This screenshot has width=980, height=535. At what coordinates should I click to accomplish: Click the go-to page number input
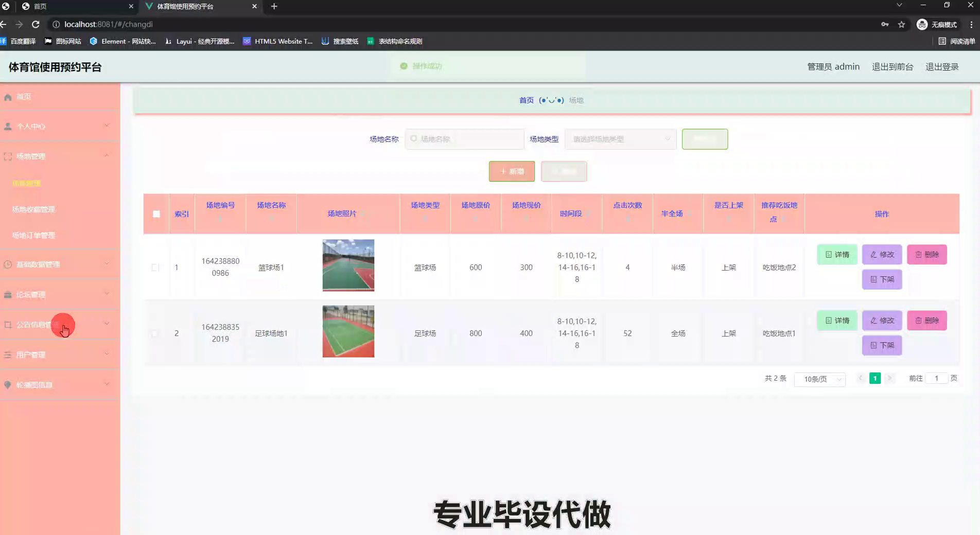[936, 378]
